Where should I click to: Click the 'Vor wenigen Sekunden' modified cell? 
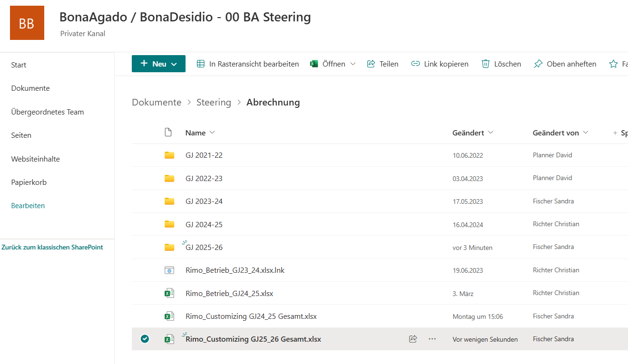pyautogui.click(x=485, y=339)
